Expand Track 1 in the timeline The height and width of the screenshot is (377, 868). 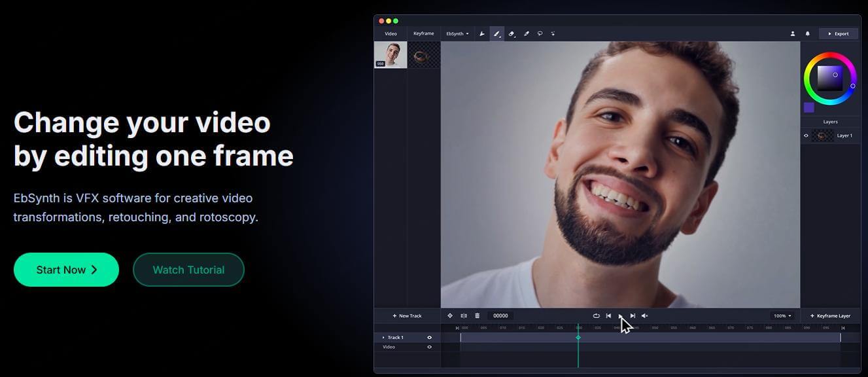click(383, 337)
